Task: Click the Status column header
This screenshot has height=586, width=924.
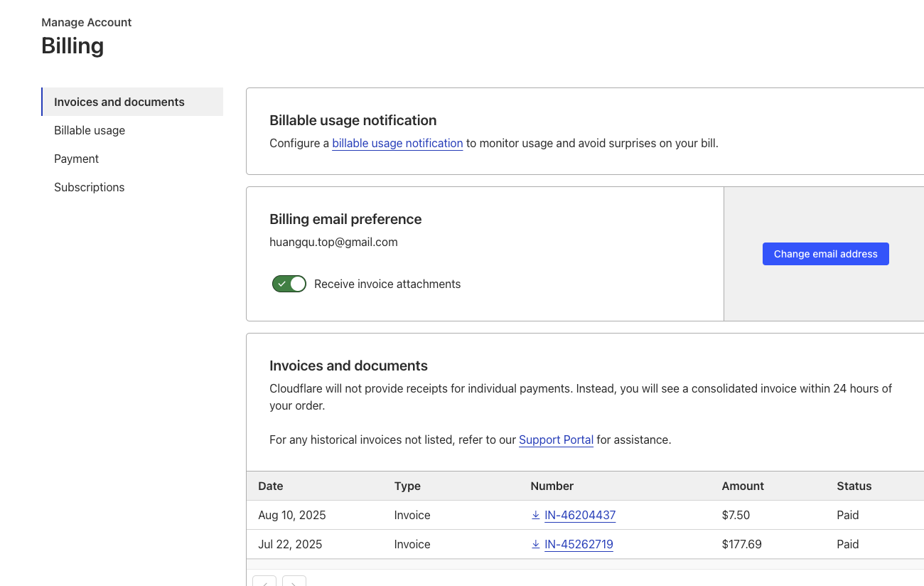Action: [x=854, y=486]
